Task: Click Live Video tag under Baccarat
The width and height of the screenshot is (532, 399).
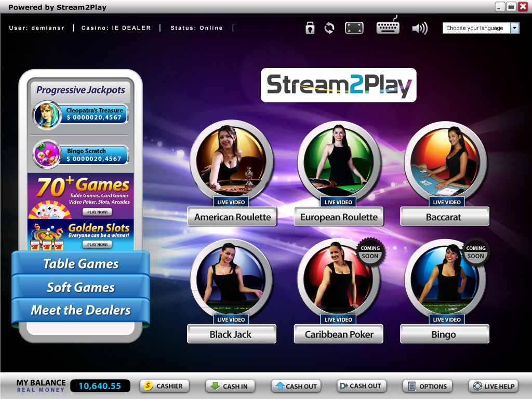Action: point(447,202)
